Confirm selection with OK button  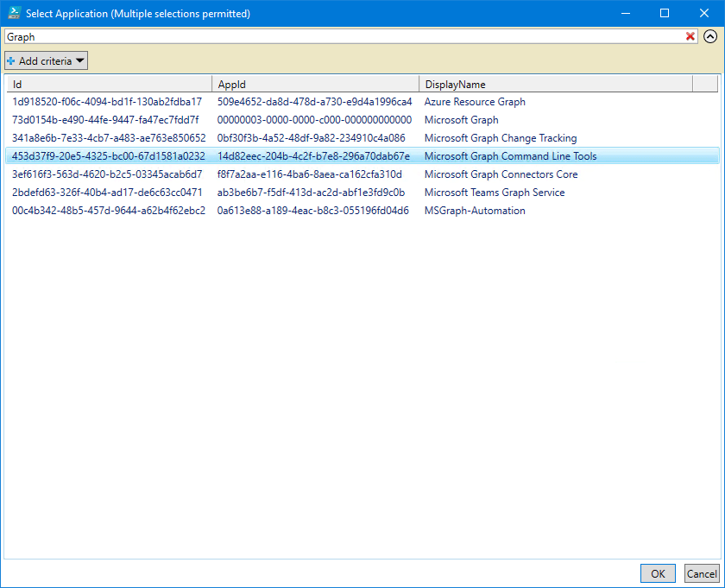(x=658, y=573)
